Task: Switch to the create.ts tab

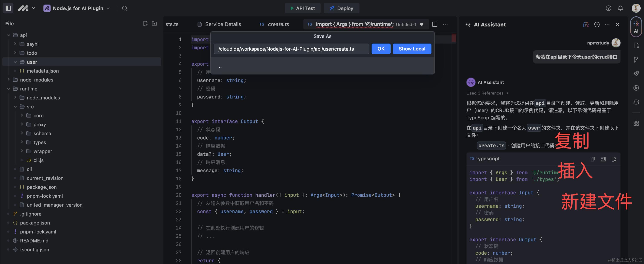Action: [278, 24]
